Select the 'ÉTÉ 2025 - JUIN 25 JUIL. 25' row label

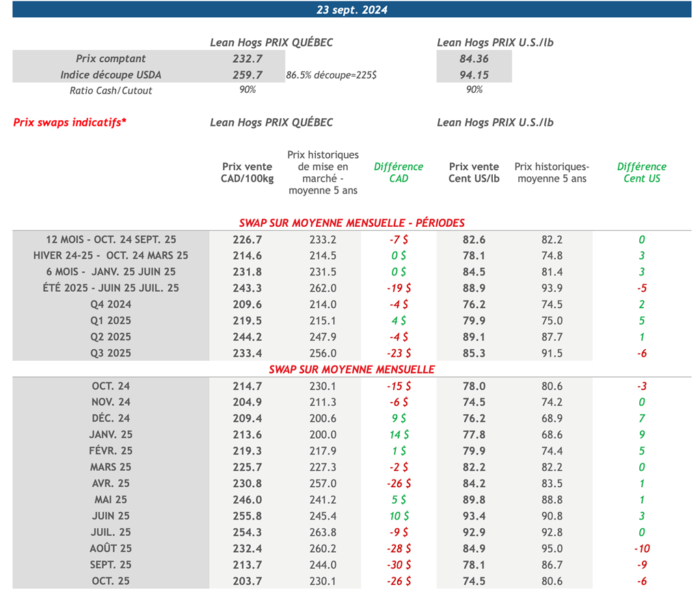point(111,288)
